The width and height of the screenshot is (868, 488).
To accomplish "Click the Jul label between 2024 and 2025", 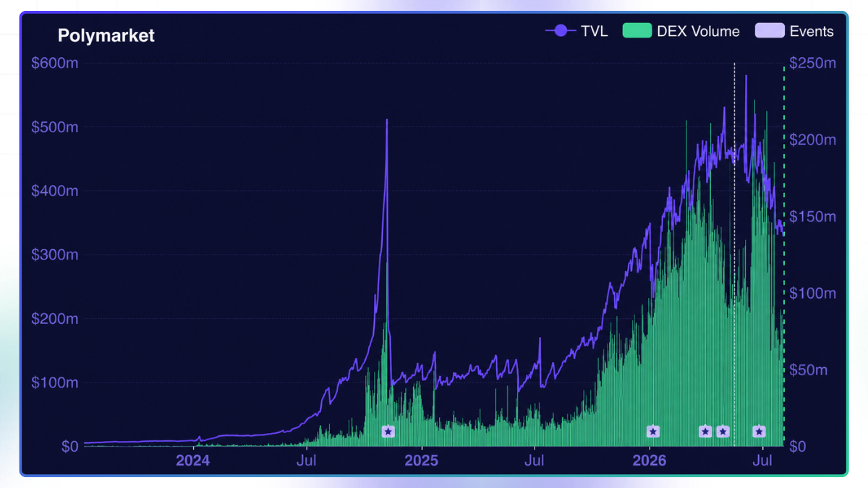I will pyautogui.click(x=307, y=461).
